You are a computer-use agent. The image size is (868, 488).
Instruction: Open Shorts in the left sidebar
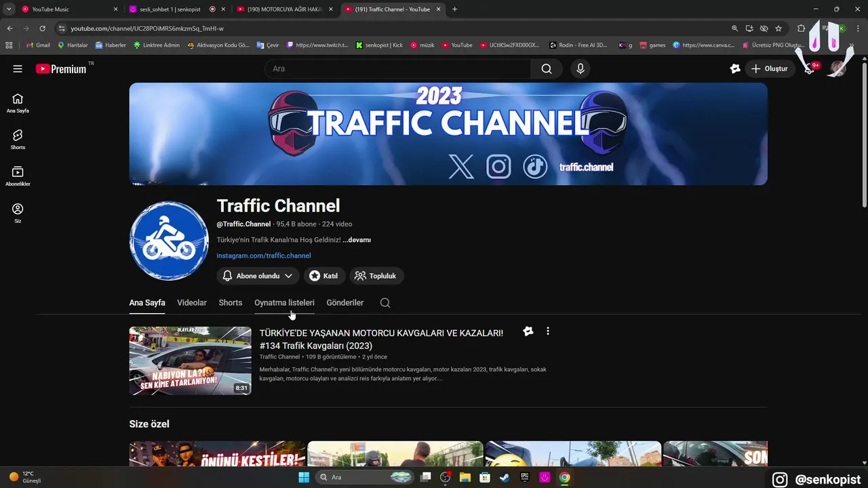pos(18,140)
